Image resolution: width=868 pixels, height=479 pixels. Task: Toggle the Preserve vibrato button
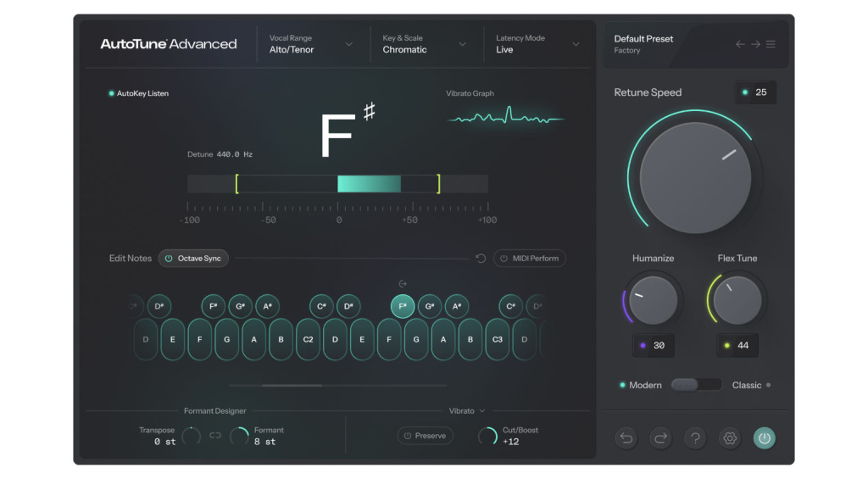coord(426,436)
